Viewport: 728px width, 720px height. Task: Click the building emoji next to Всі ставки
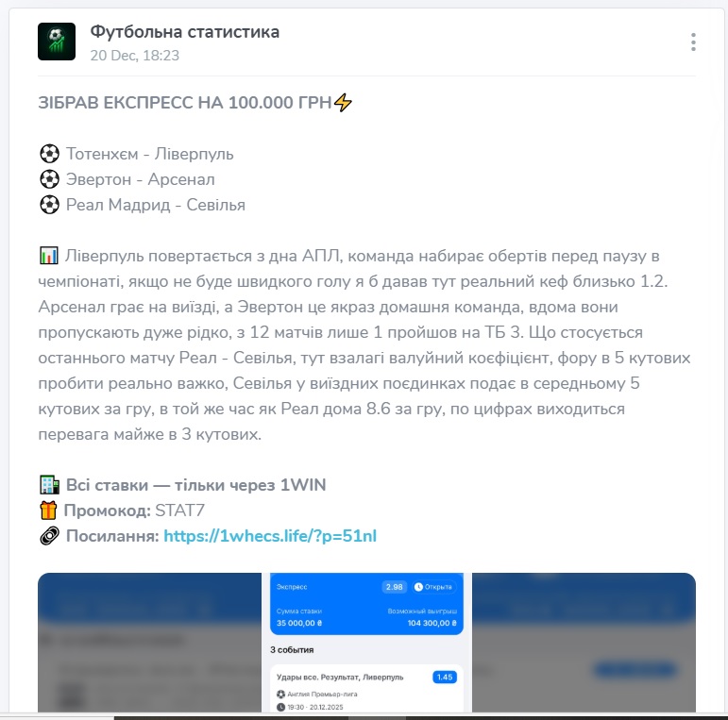49,485
